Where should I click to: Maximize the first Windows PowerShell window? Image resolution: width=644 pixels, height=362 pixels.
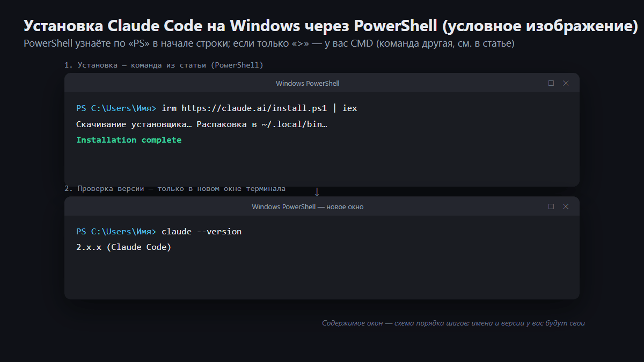551,83
